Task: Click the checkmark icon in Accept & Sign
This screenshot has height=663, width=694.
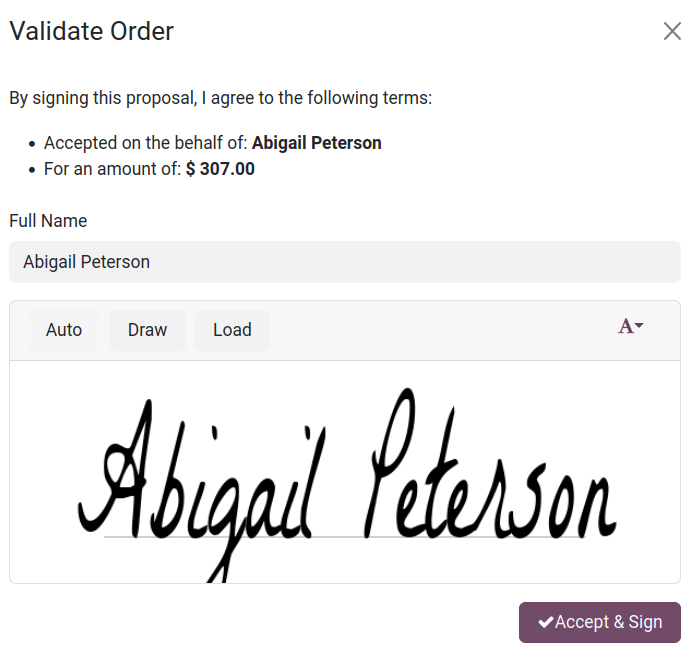Action: pyautogui.click(x=546, y=622)
